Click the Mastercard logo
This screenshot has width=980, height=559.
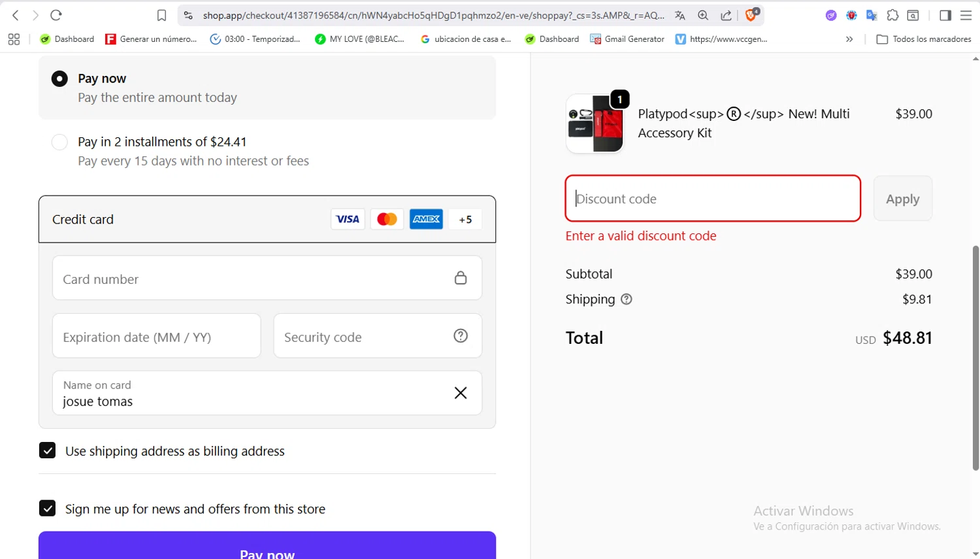click(387, 219)
